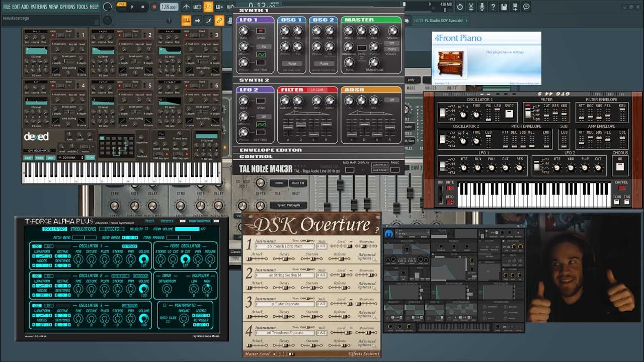
Task: Click Advanced options for instrument 1
Action: [367, 256]
